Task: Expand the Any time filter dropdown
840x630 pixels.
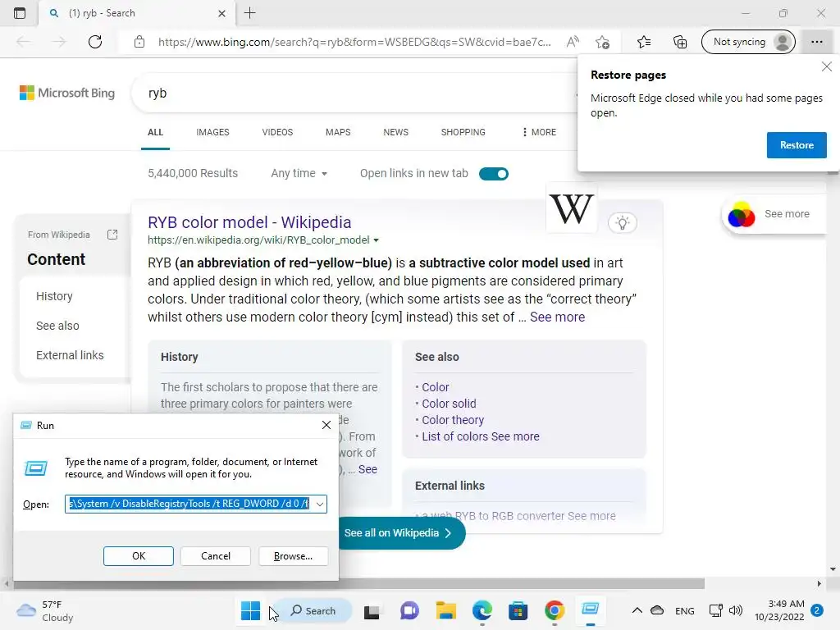Action: (x=299, y=174)
